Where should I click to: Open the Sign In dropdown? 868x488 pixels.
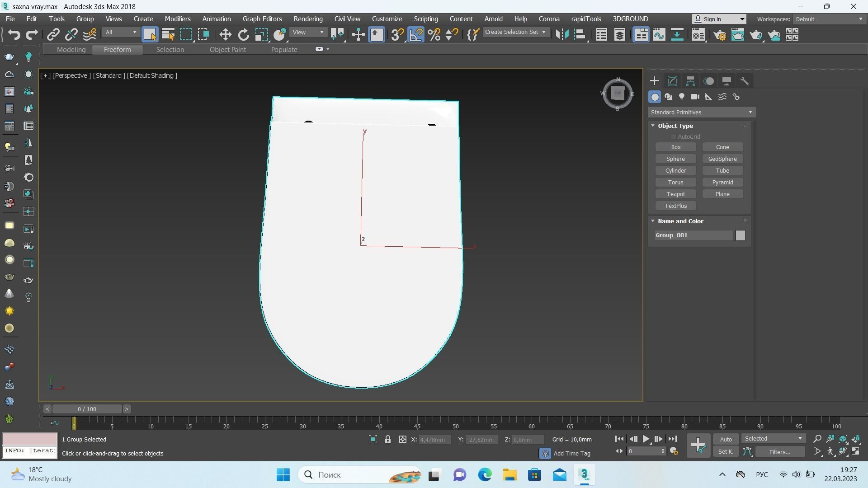(x=719, y=19)
